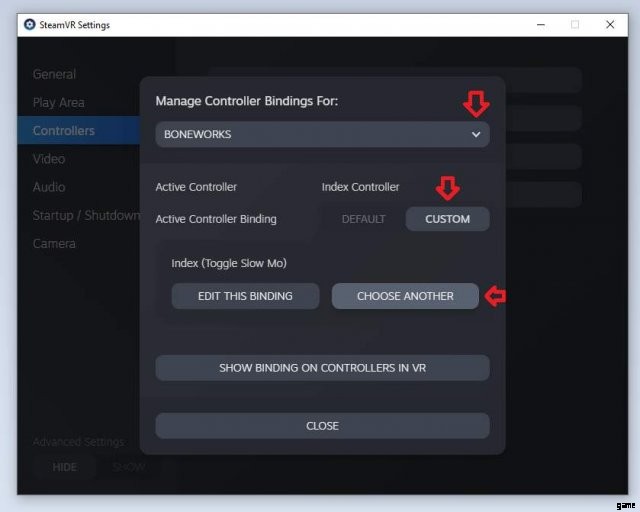Go to Play Area settings
Image resolution: width=640 pixels, height=512 pixels.
pyautogui.click(x=58, y=102)
